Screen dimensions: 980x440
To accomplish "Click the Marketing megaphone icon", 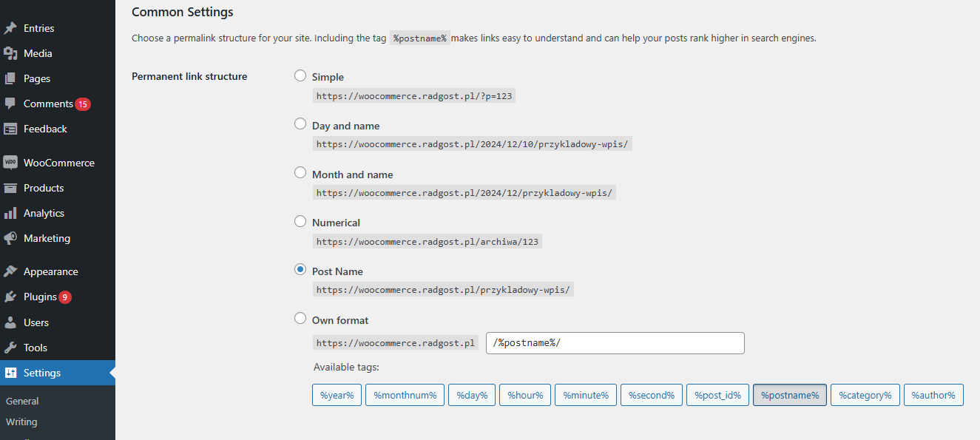I will (x=10, y=238).
